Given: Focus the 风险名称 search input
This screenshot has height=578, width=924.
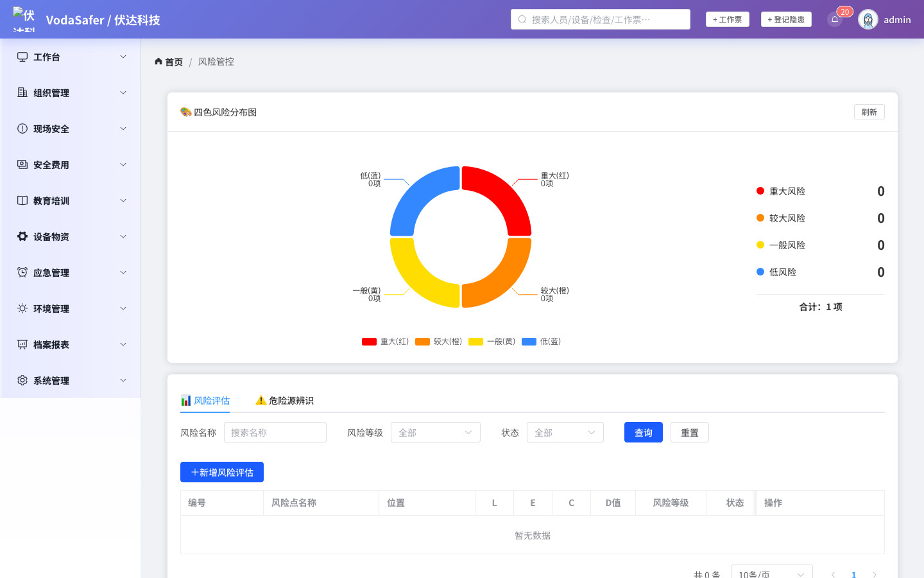Looking at the screenshot, I should [275, 432].
